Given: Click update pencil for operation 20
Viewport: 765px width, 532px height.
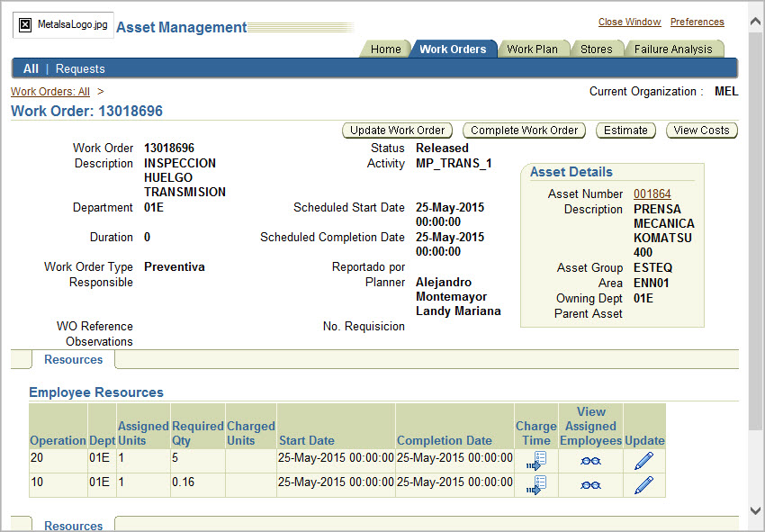Looking at the screenshot, I should point(643,461).
